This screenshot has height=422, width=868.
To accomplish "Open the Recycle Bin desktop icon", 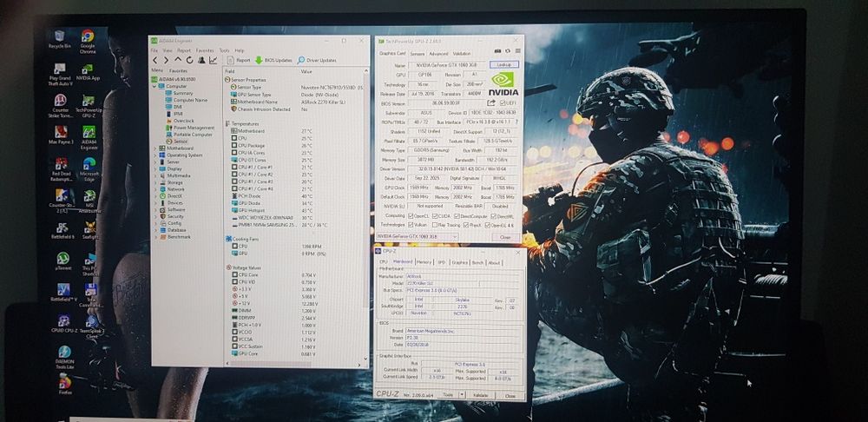I will (59, 40).
